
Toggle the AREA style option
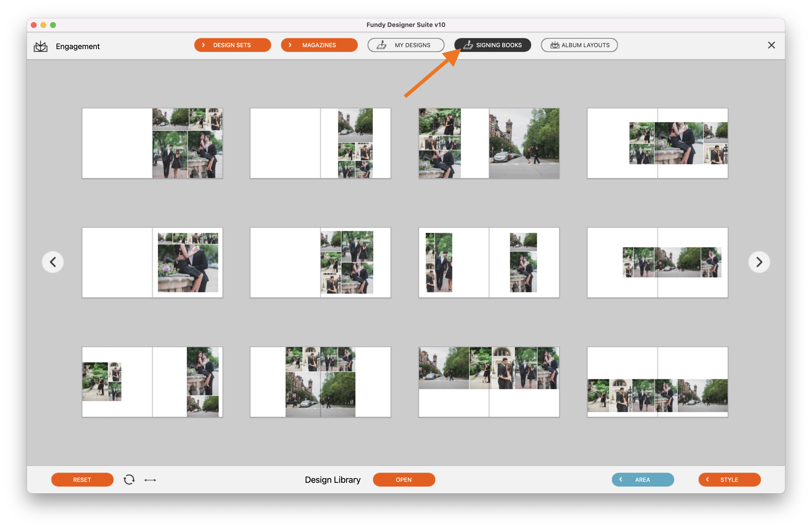tap(643, 479)
